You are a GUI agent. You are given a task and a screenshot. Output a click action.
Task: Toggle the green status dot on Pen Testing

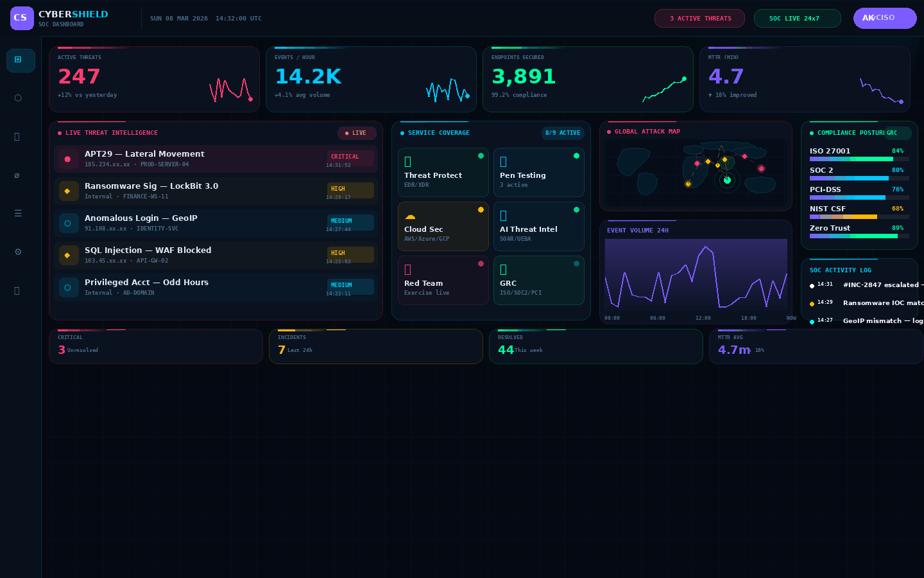point(576,155)
